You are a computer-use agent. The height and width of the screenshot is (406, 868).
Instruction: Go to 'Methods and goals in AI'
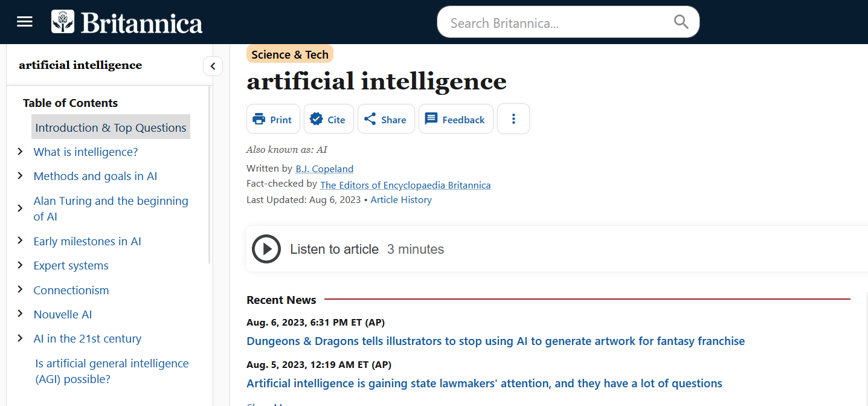[x=95, y=176]
